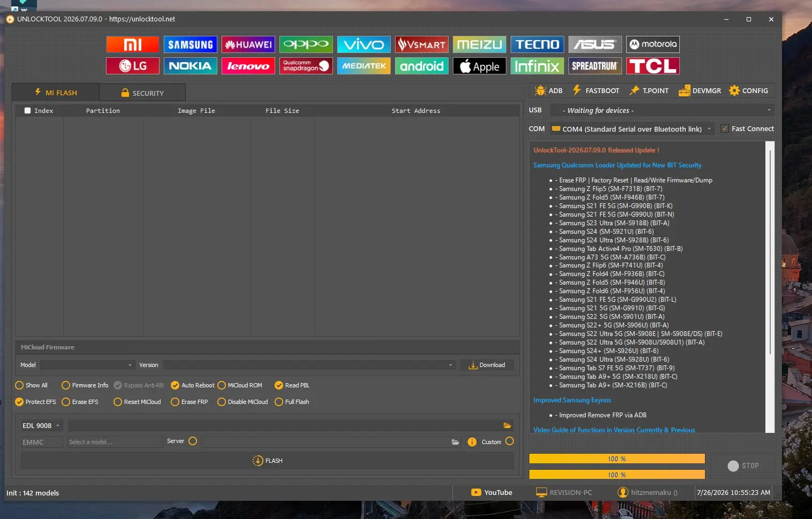The height and width of the screenshot is (519, 812).
Task: Click the Download firmware button
Action: click(487, 365)
